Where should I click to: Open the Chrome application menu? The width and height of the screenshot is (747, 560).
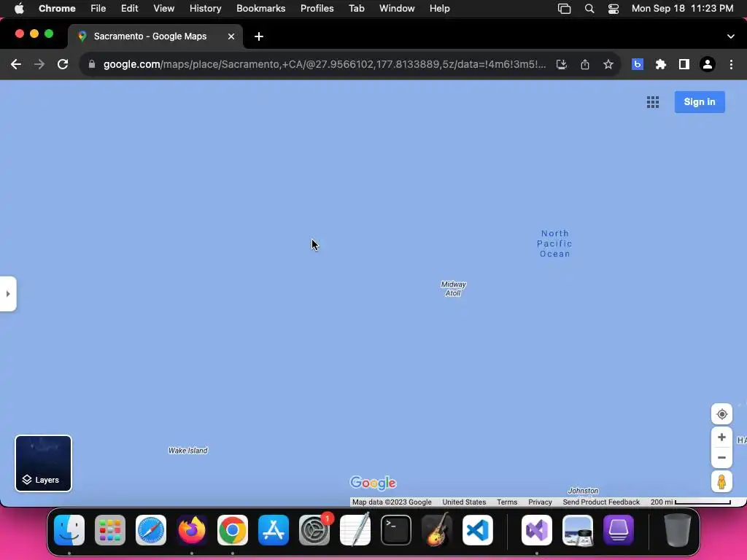point(57,9)
